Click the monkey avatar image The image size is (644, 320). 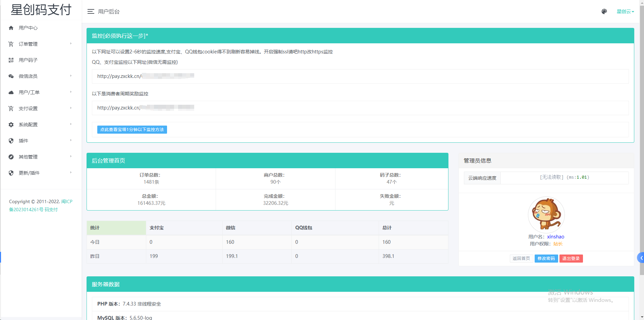(546, 215)
